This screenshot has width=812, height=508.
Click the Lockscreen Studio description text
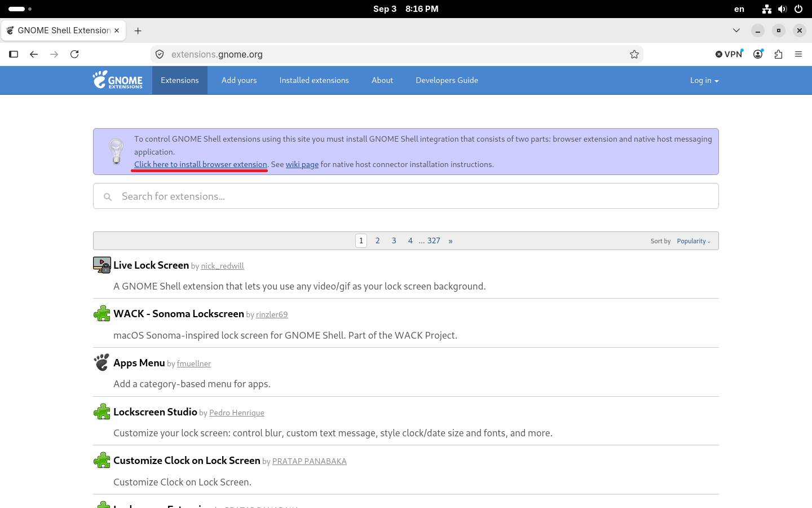pos(333,433)
